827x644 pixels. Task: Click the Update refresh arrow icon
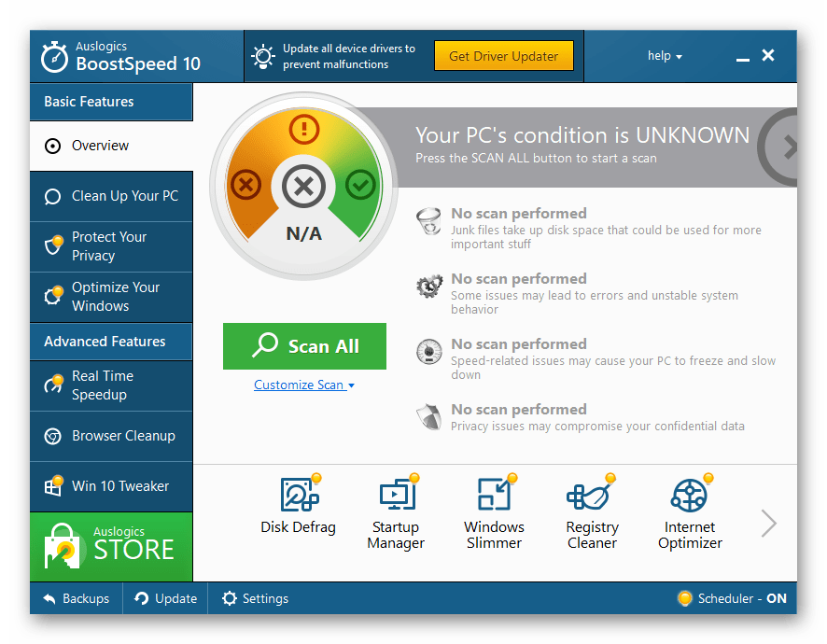tap(141, 598)
